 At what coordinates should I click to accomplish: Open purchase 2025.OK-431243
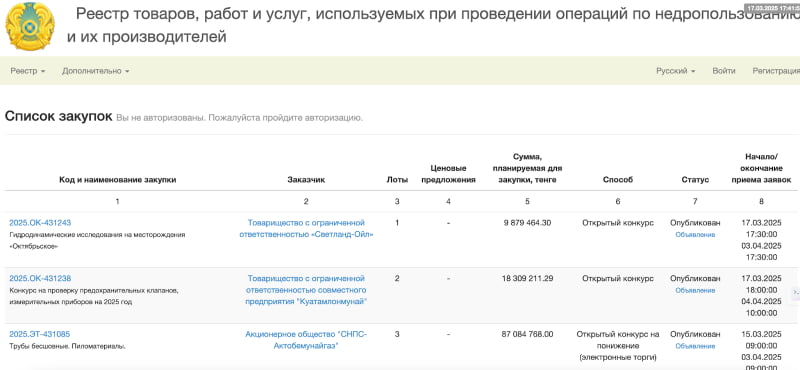pyautogui.click(x=40, y=223)
